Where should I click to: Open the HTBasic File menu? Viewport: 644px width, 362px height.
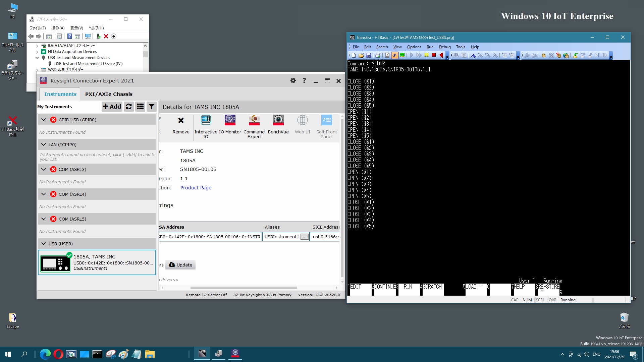point(356,47)
